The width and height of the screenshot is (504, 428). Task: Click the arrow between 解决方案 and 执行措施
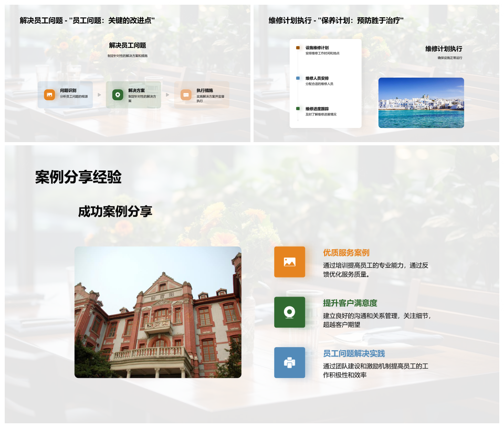tap(167, 95)
